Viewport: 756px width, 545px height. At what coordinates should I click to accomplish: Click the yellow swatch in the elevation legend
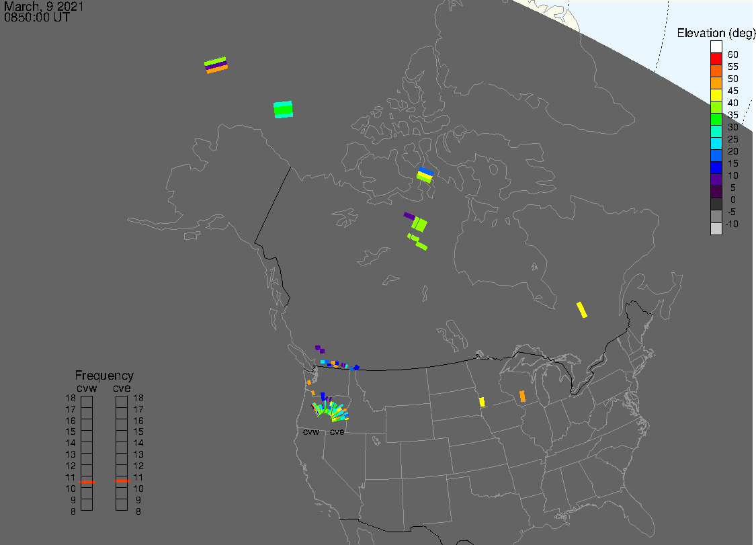[x=716, y=95]
